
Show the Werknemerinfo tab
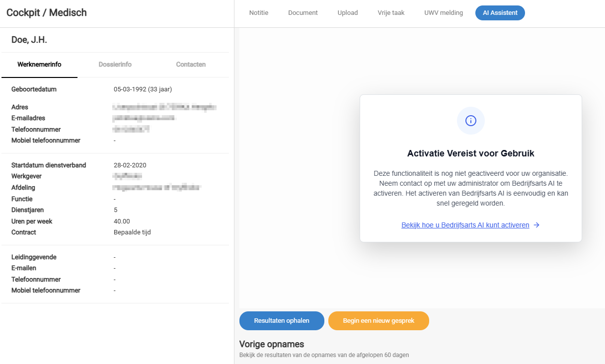click(39, 65)
